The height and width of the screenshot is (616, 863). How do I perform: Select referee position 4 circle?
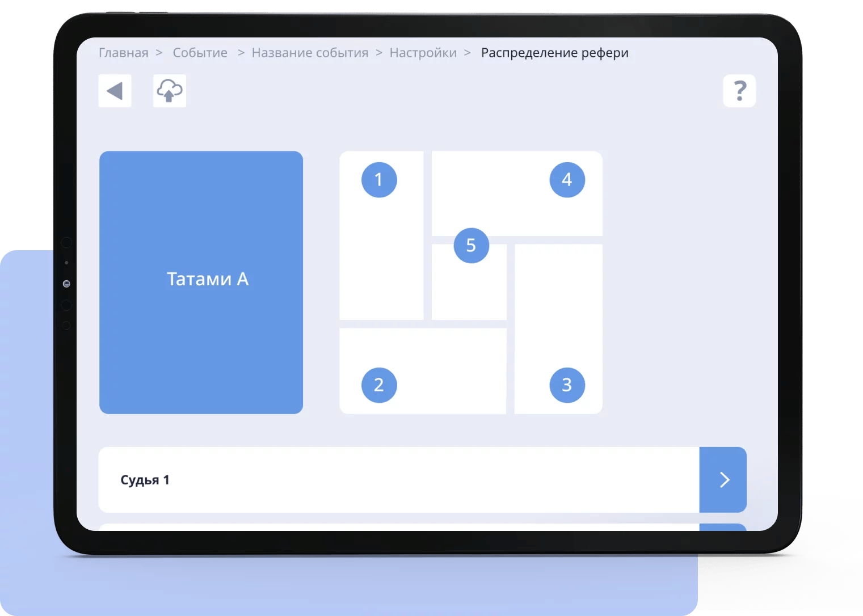pos(567,180)
